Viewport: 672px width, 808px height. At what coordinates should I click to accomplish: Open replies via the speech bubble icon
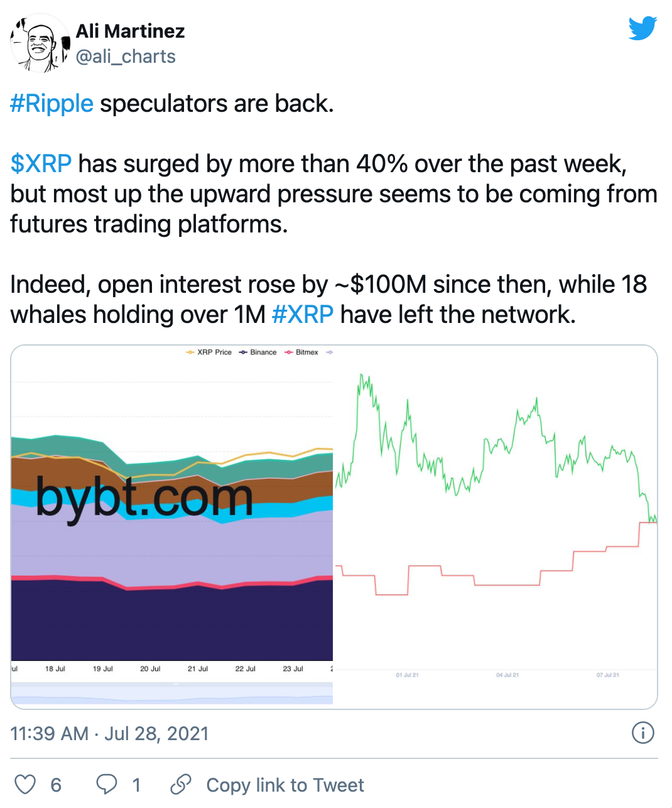[x=107, y=785]
